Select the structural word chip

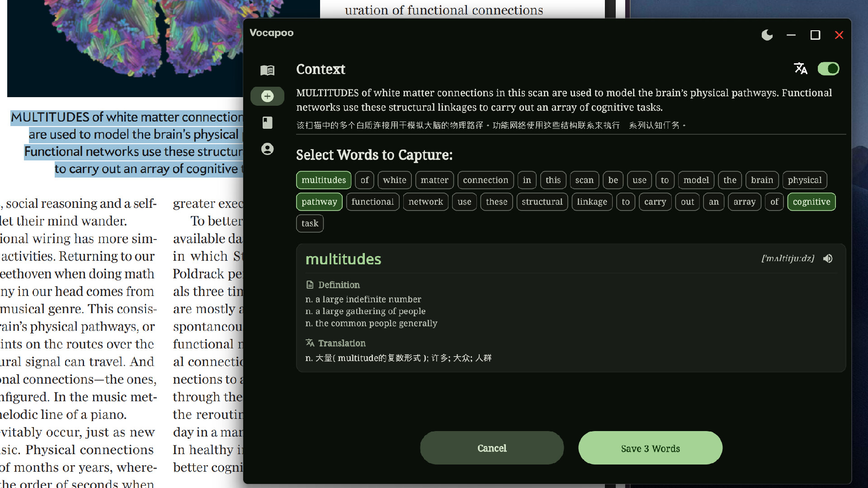pyautogui.click(x=542, y=202)
